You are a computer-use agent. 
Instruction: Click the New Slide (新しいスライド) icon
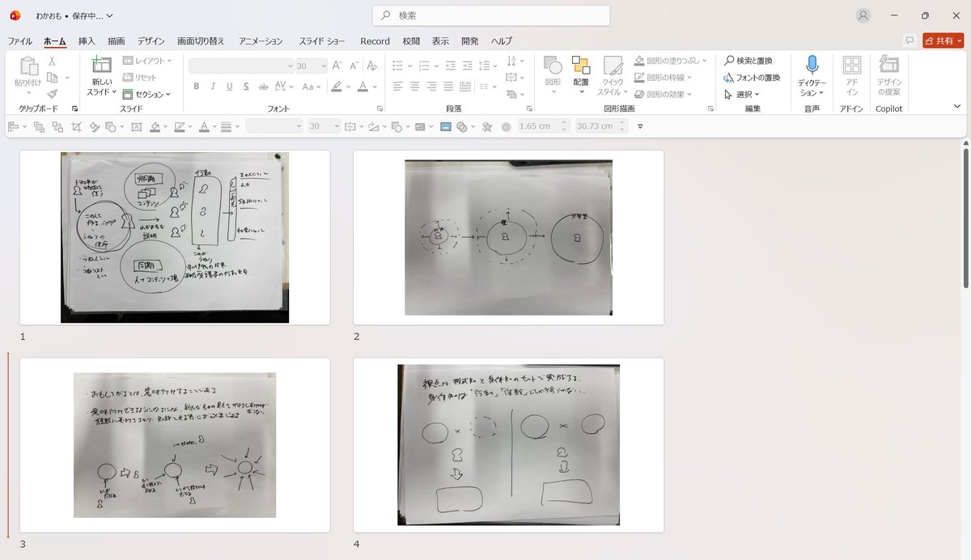(x=102, y=65)
